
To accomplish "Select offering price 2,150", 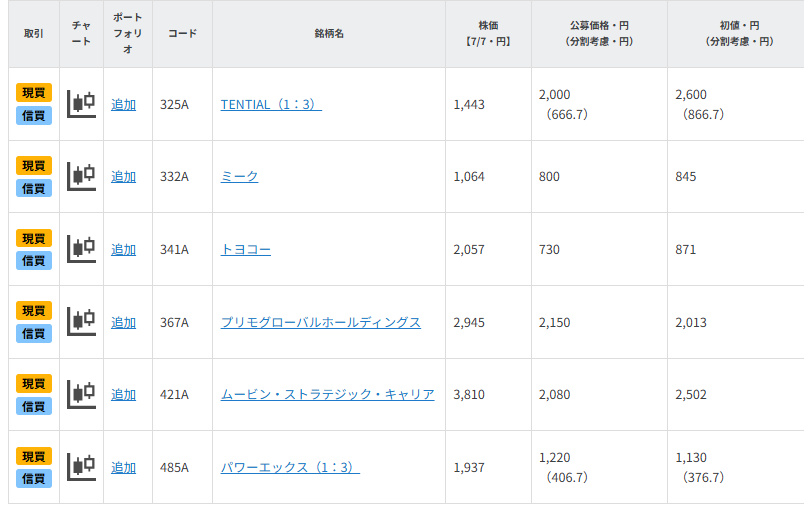I will click(554, 323).
